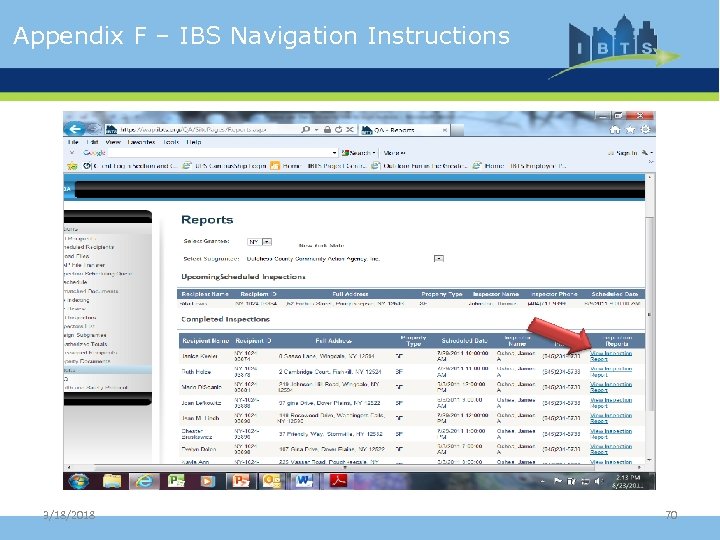This screenshot has height=540, width=720.
Task: Open Outlook from the taskbar
Action: [271, 481]
